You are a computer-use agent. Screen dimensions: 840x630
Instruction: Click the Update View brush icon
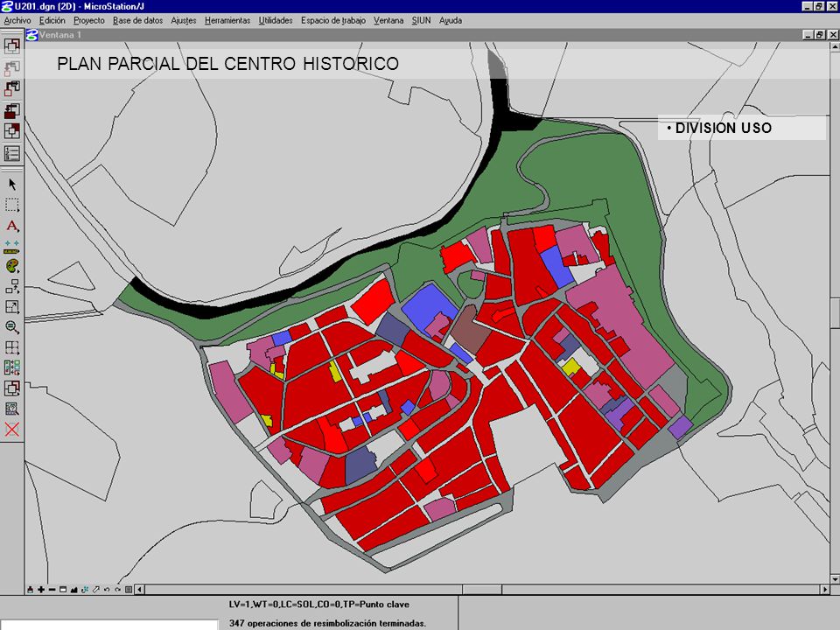31,590
